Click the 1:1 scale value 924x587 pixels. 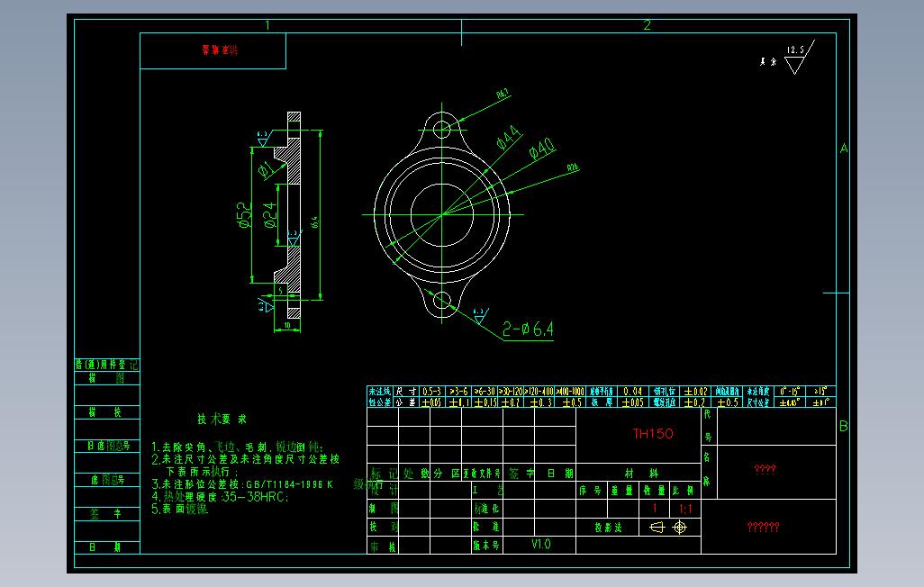pos(685,509)
